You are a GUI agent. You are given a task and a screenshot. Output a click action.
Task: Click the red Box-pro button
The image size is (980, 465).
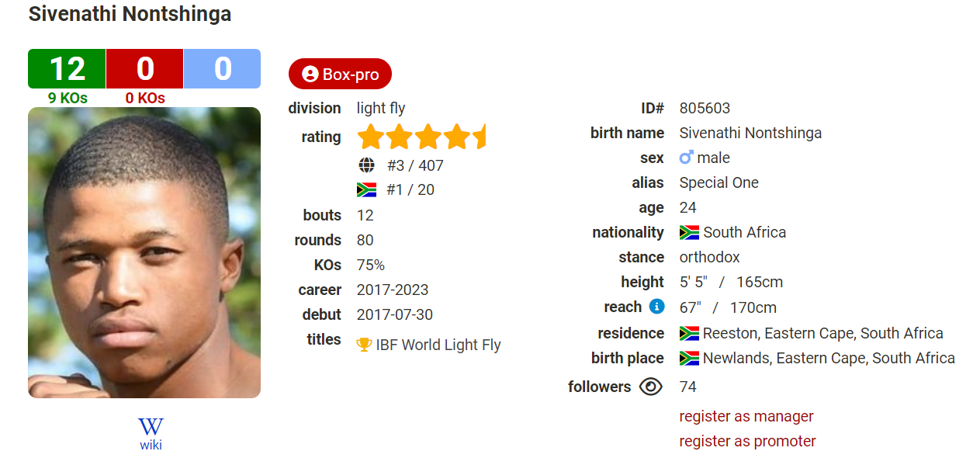click(340, 74)
